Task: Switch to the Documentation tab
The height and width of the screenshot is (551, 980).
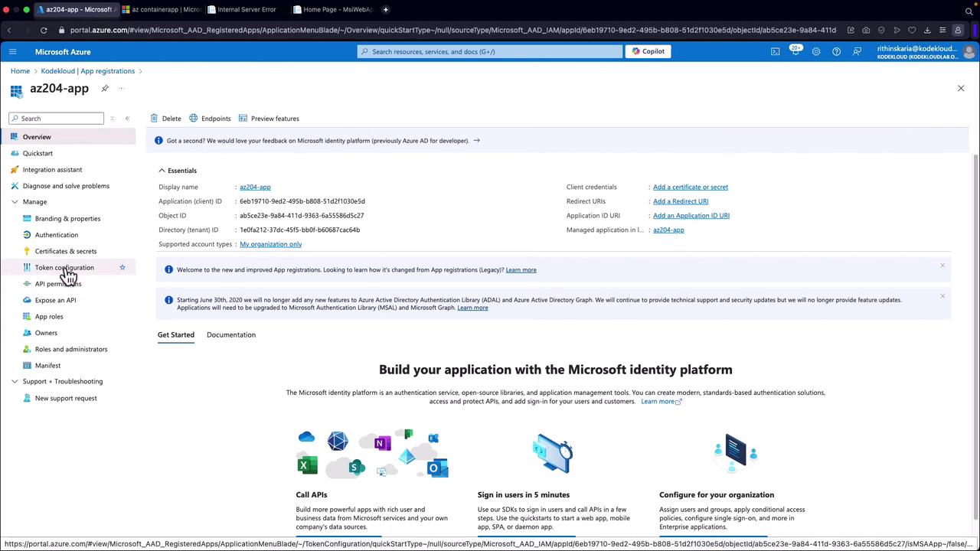Action: coord(231,334)
